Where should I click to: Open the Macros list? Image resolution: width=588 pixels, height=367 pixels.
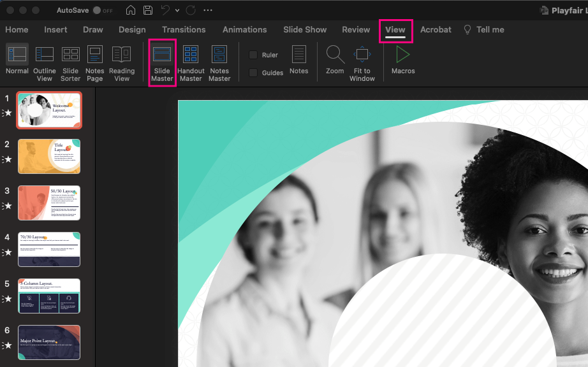click(402, 61)
